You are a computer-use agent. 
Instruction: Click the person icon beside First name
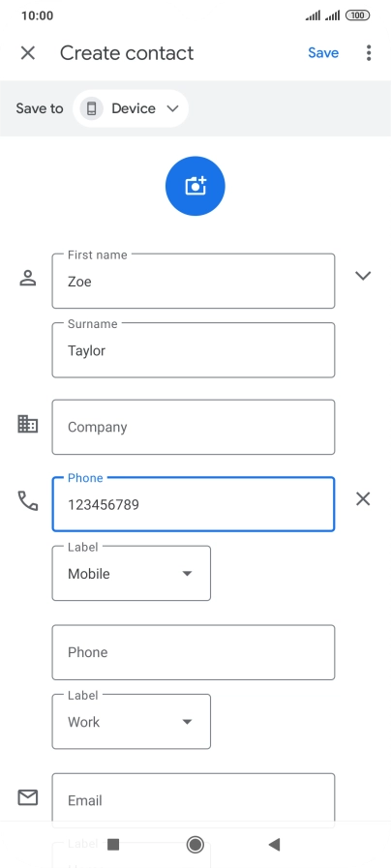click(28, 278)
